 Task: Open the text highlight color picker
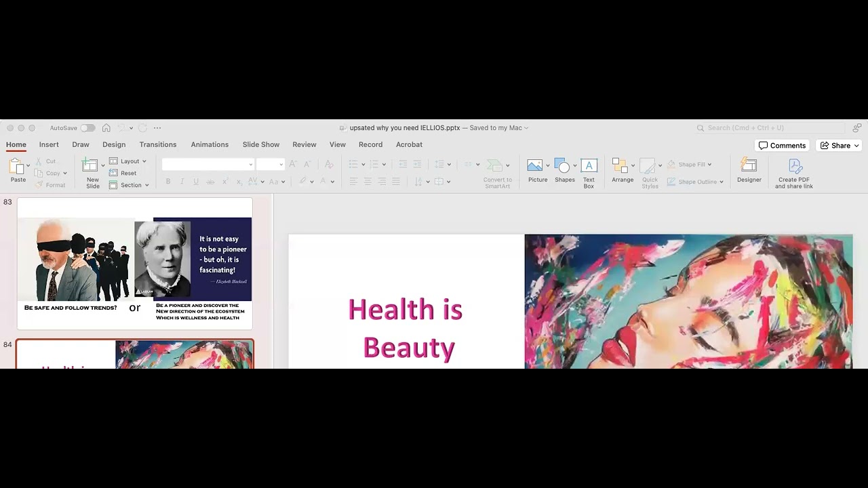tap(307, 182)
